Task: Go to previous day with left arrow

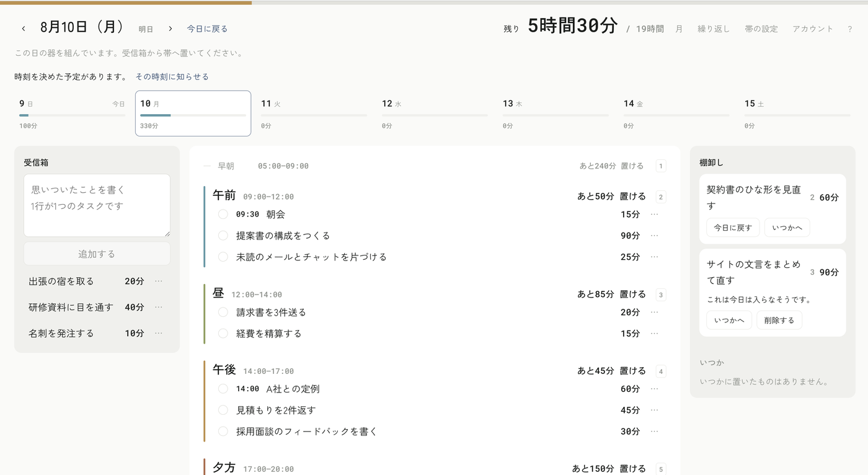Action: [24, 29]
